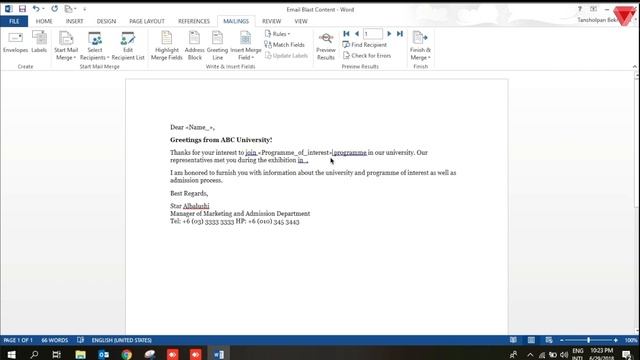Open the Insert Merge Field dropdown
Image resolution: width=640 pixels, height=360 pixels.
coord(246,46)
